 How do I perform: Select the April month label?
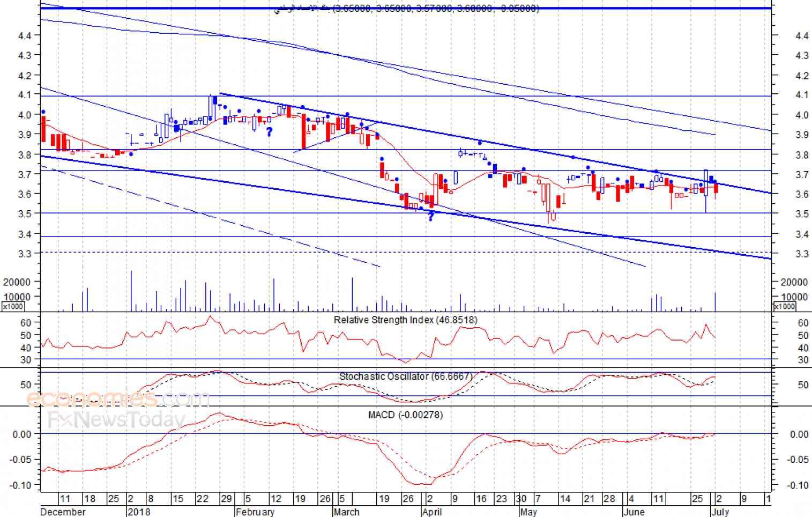coord(432,512)
